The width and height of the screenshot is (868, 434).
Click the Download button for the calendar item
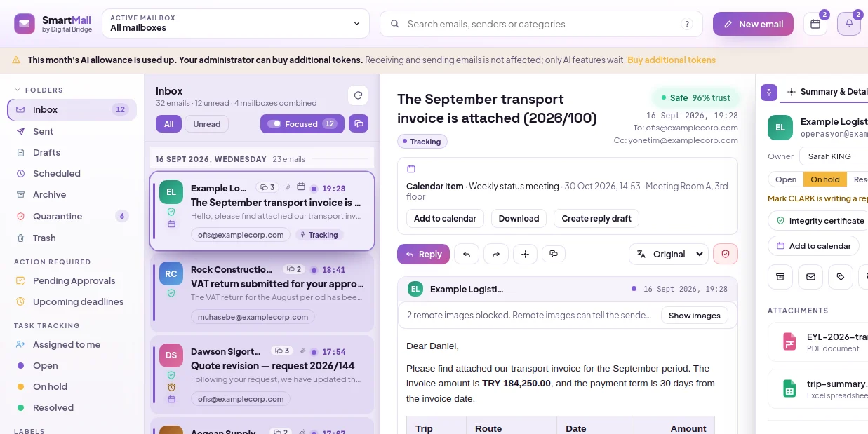point(519,218)
